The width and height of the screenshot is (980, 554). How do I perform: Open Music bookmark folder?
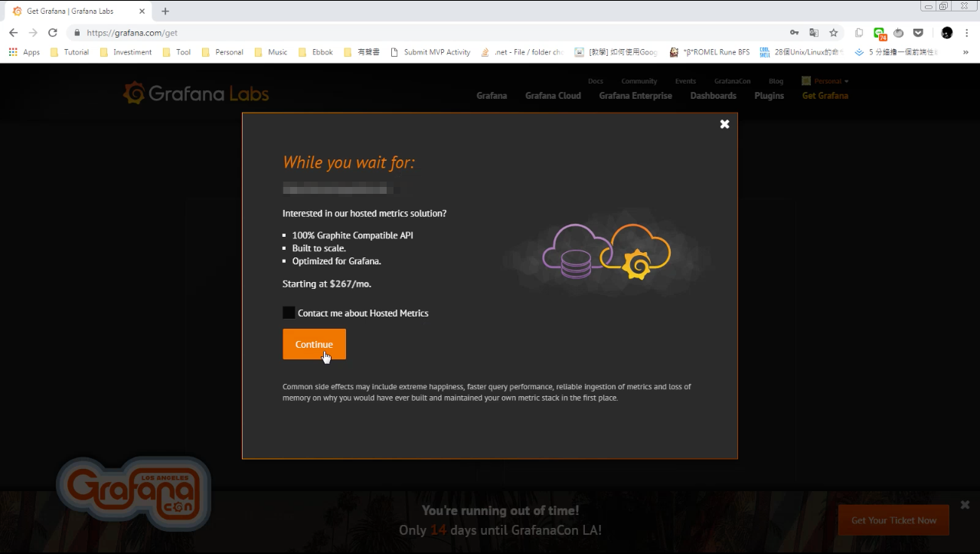coord(270,52)
